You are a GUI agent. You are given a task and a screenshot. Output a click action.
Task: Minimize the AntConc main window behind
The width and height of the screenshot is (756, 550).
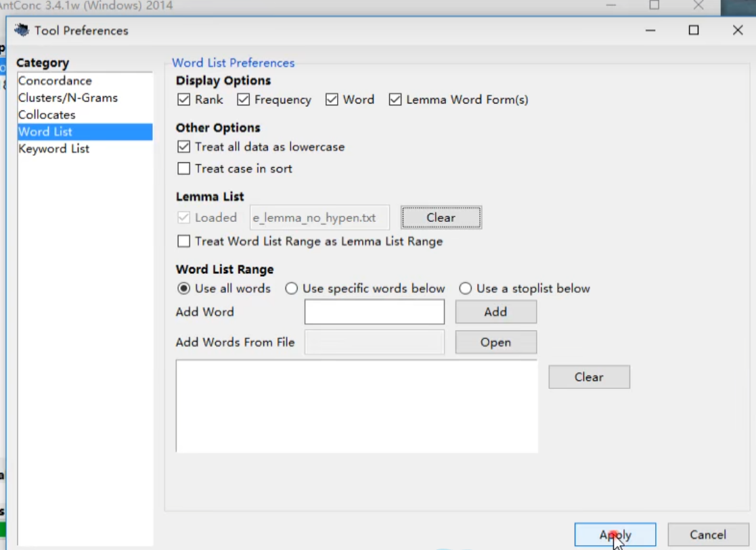611,5
